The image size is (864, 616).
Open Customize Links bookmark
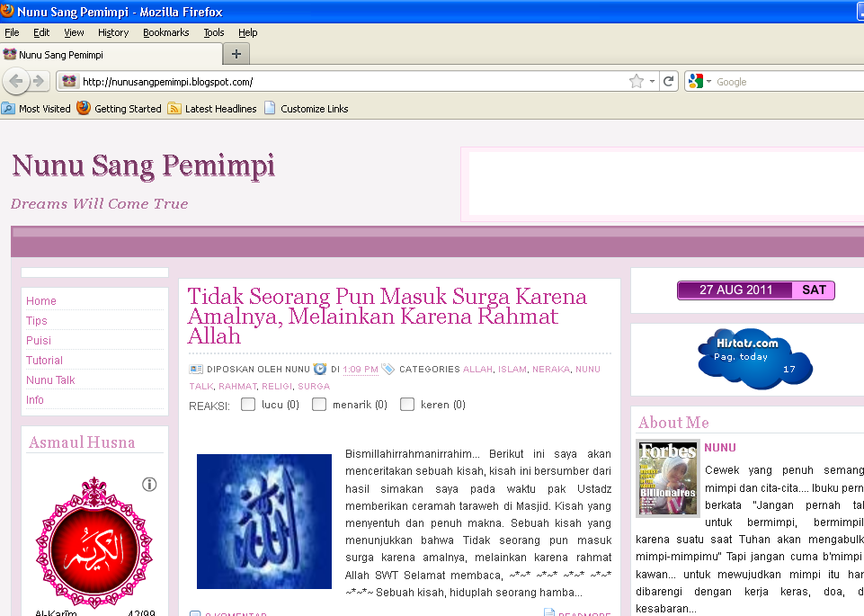click(x=307, y=109)
